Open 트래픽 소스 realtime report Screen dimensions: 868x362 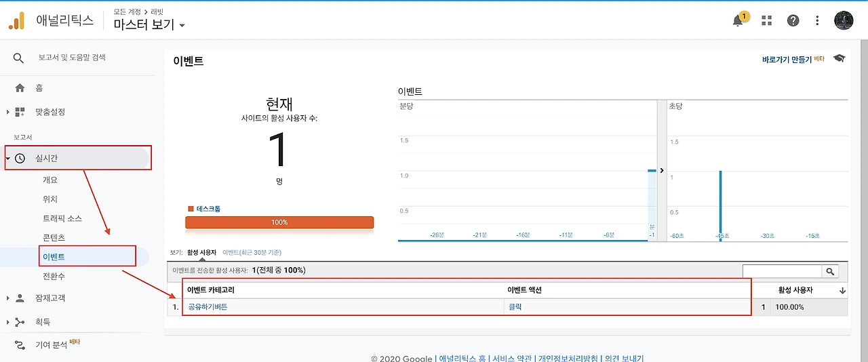click(62, 218)
